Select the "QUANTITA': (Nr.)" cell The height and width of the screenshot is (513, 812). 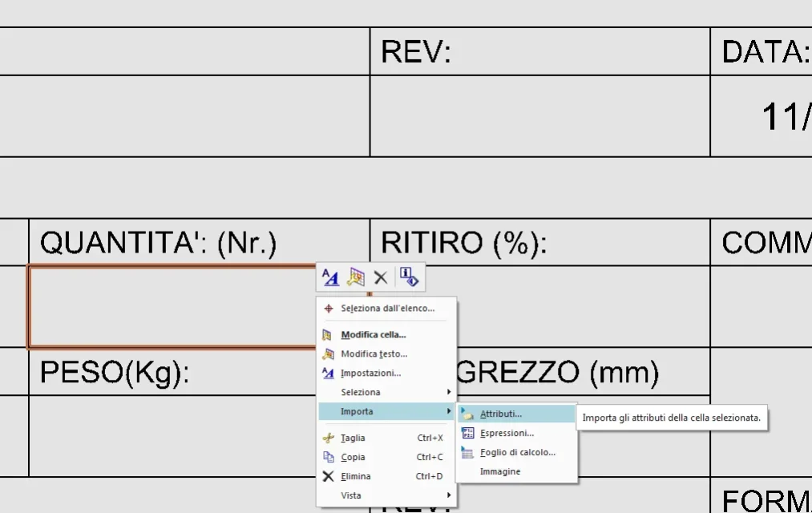[200, 242]
